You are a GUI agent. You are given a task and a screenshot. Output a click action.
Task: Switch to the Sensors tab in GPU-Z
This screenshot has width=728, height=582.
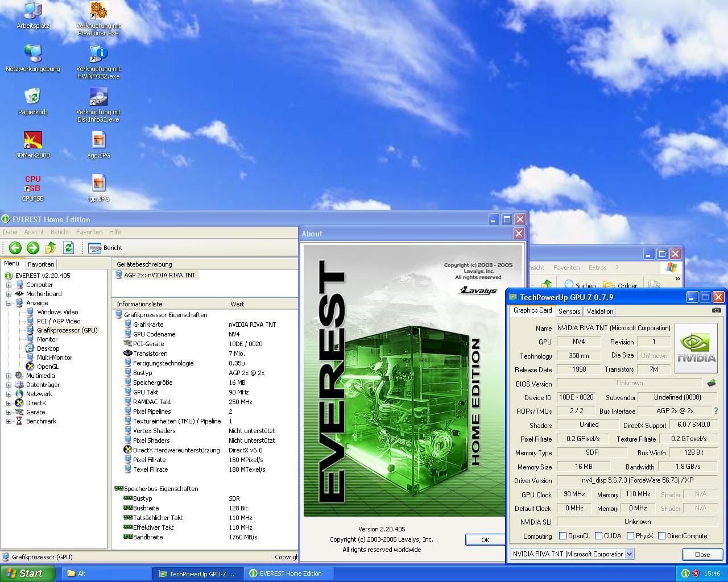tap(569, 311)
